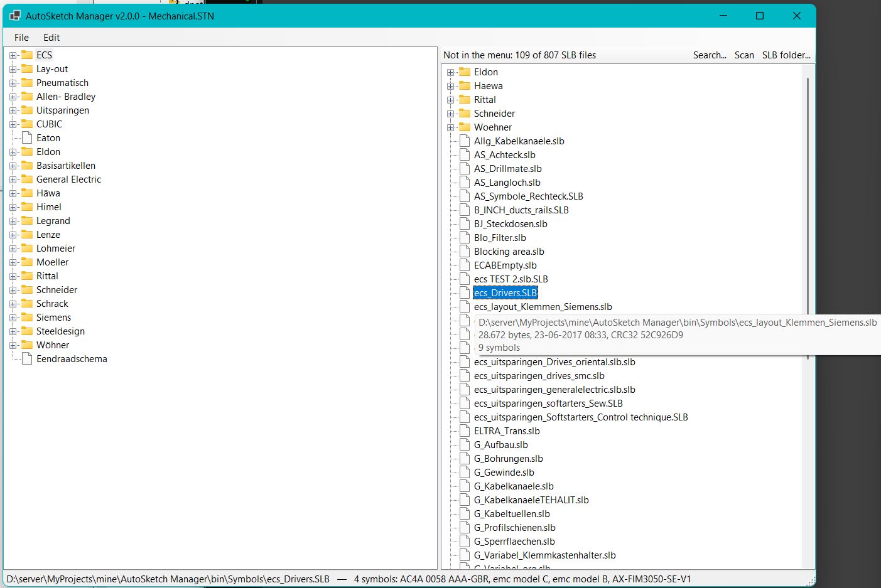The width and height of the screenshot is (881, 588).
Task: Click the Allg_Kabelkanaele.slb file icon
Action: (465, 141)
